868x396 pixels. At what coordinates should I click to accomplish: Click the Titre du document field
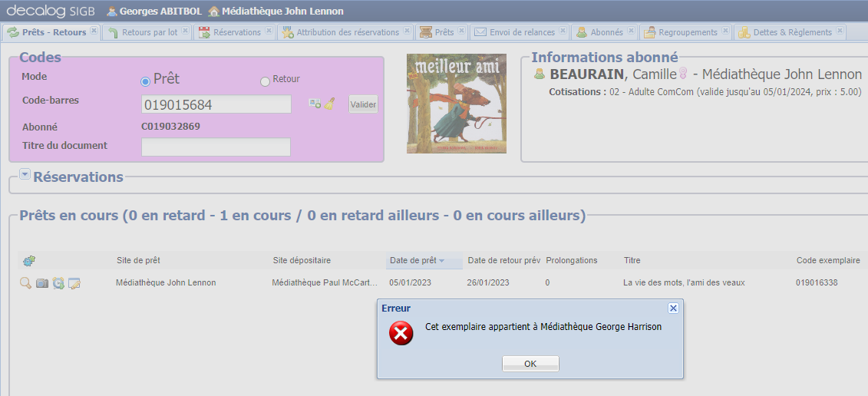(216, 147)
